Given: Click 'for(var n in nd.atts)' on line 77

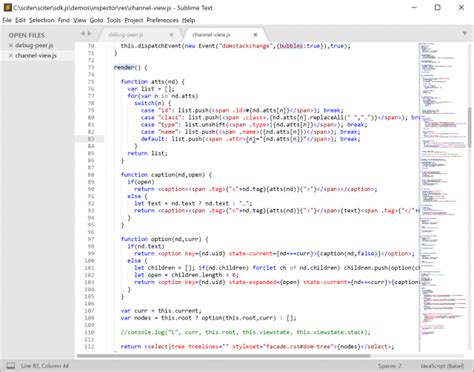Looking at the screenshot, I should point(163,96).
